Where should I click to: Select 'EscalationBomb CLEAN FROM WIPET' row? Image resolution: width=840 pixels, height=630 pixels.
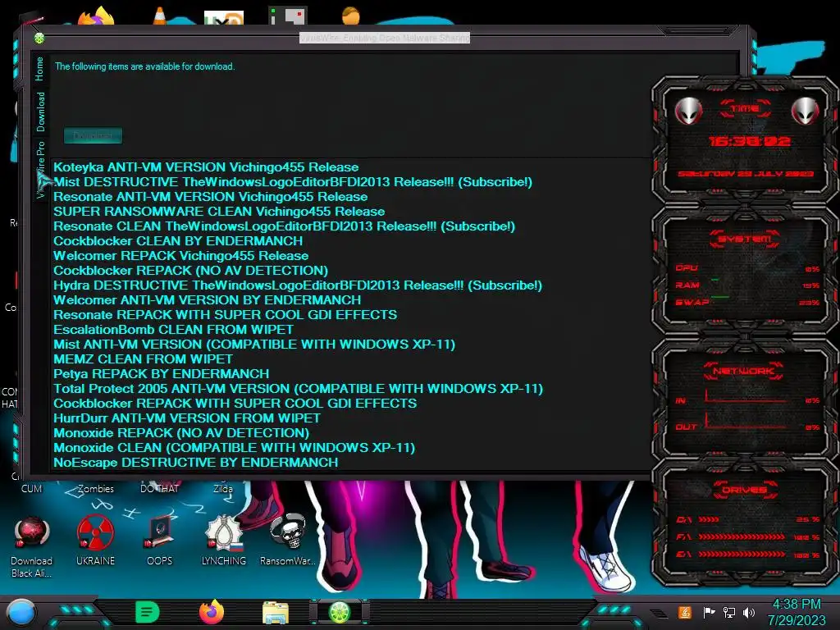[x=174, y=330]
